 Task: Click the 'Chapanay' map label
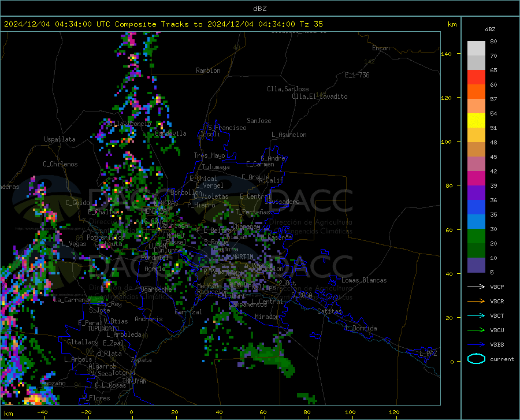[x=246, y=226]
